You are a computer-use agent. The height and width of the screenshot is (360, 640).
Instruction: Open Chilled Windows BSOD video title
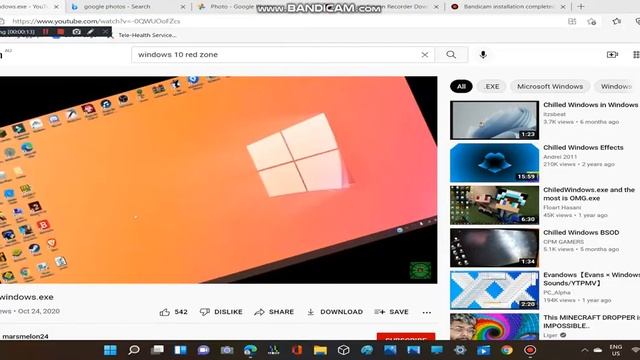tap(581, 232)
